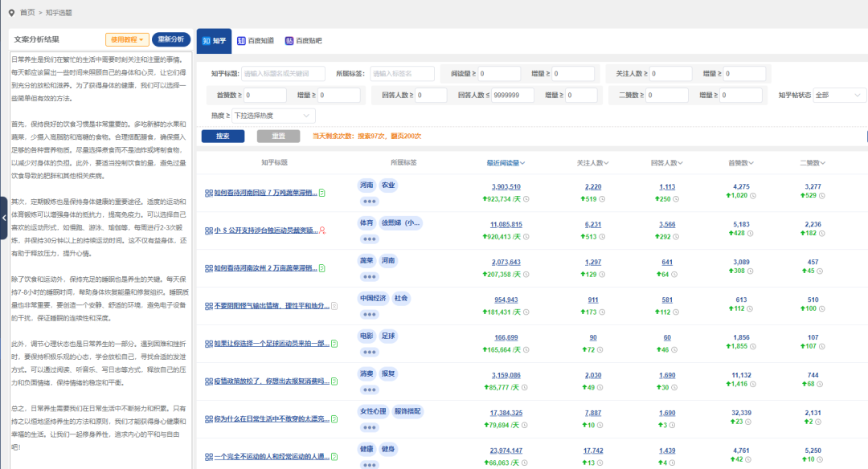This screenshot has height=469, width=868.
Task: Click the gray icon after 不要阴阳怪气输出情绪 title
Action: [334, 306]
